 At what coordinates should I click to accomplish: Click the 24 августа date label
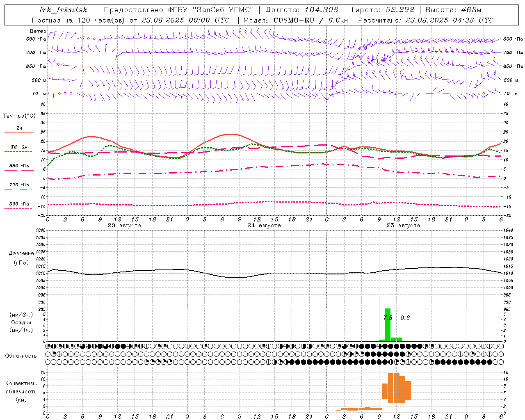coord(264,226)
